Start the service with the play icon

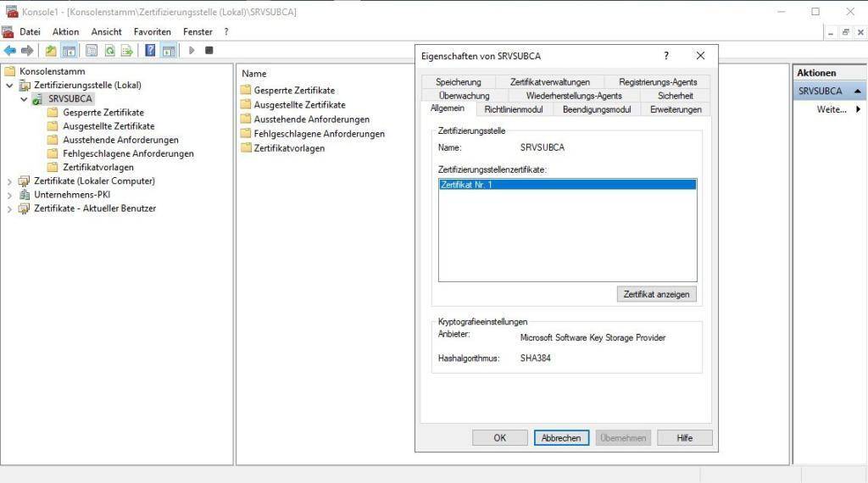point(192,50)
